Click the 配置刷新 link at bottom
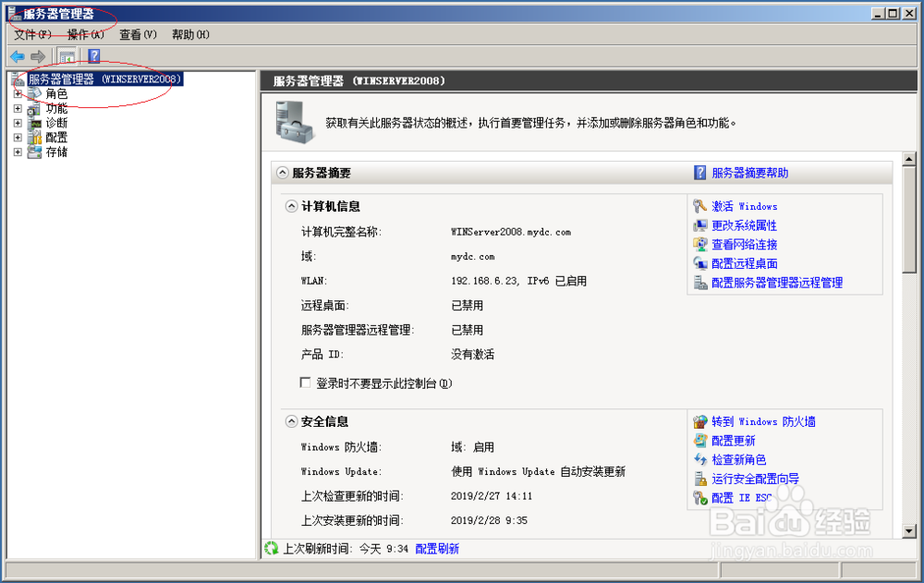Viewport: 924px width, 583px height. click(x=436, y=548)
